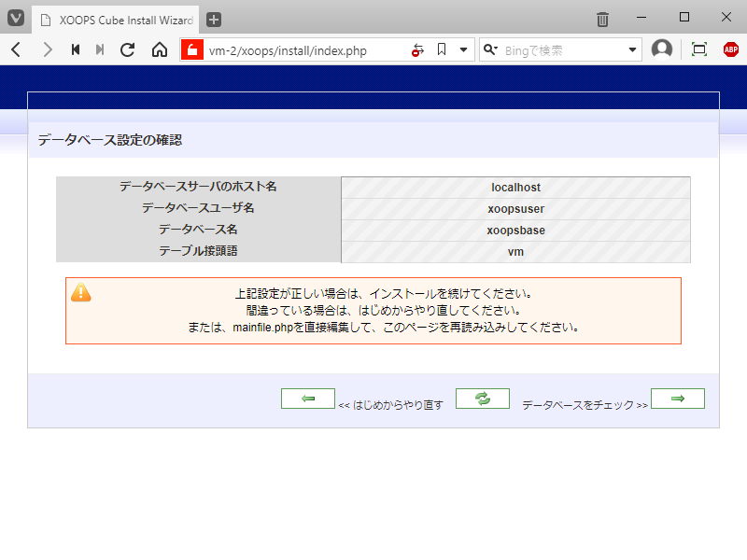Screen dimensions: 747x560
Task: Open the user profile avatar
Action: (662, 49)
